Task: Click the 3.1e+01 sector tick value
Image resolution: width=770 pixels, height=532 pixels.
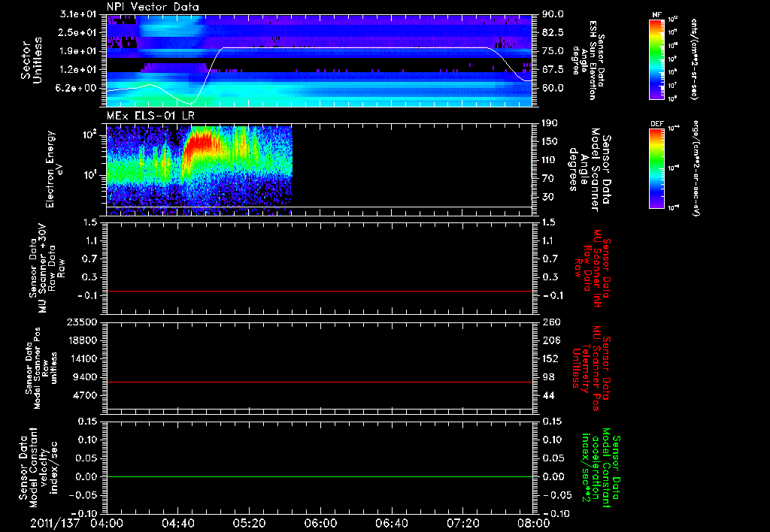Action: pos(78,14)
